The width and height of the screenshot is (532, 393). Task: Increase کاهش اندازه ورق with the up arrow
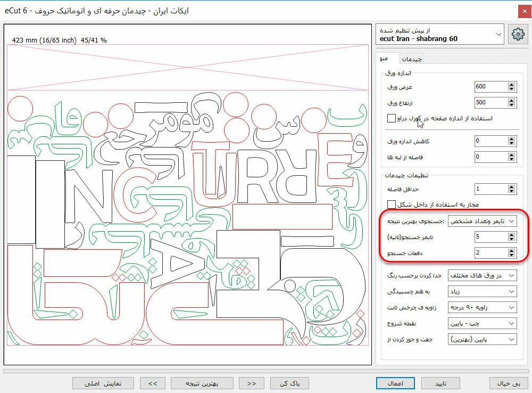point(512,138)
